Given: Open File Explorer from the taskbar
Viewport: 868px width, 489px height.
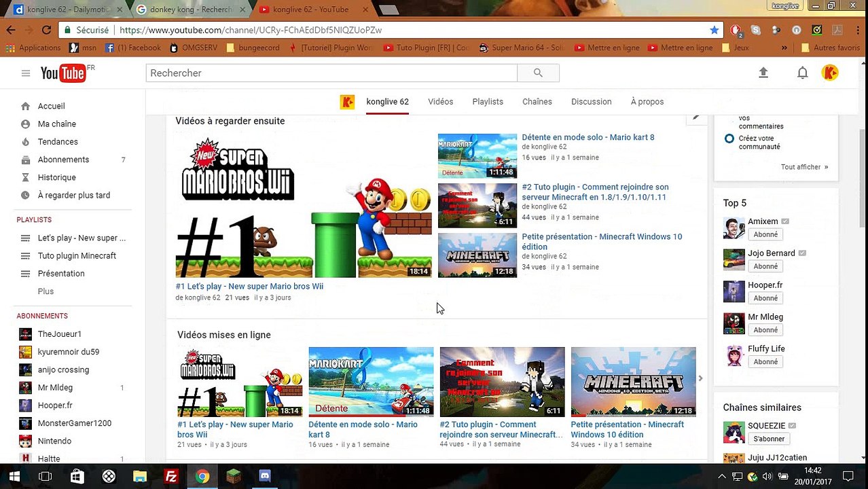Looking at the screenshot, I should point(140,476).
